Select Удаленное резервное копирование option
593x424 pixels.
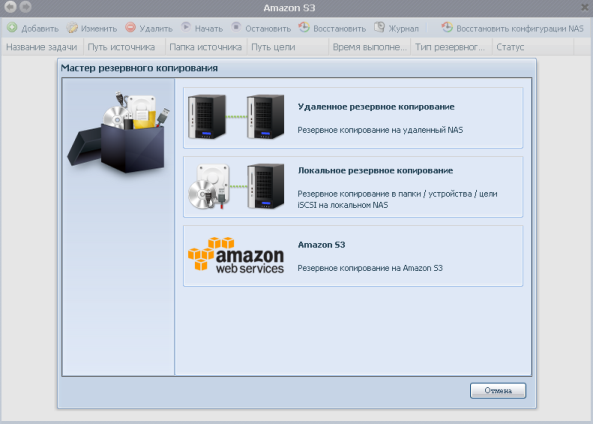click(x=353, y=118)
